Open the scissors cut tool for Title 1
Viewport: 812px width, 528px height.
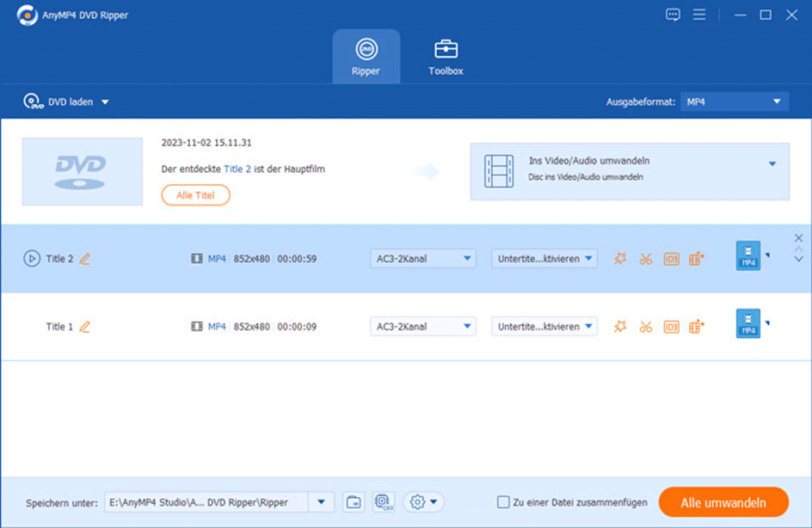(646, 327)
